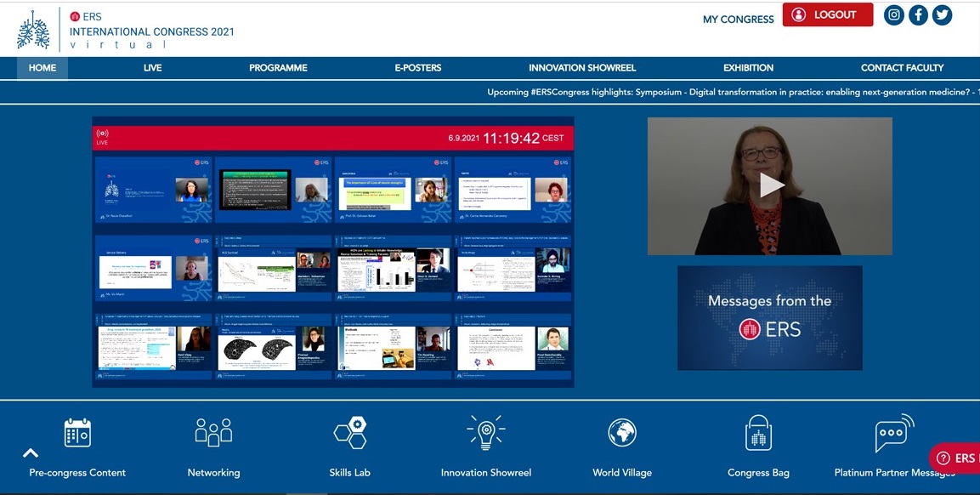980x495 pixels.
Task: Open MY CONGRESS
Action: (738, 20)
